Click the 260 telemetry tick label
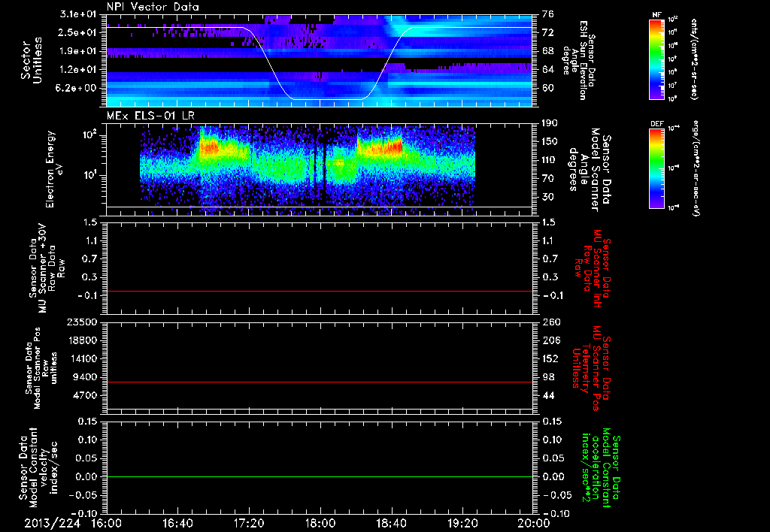 pos(551,322)
